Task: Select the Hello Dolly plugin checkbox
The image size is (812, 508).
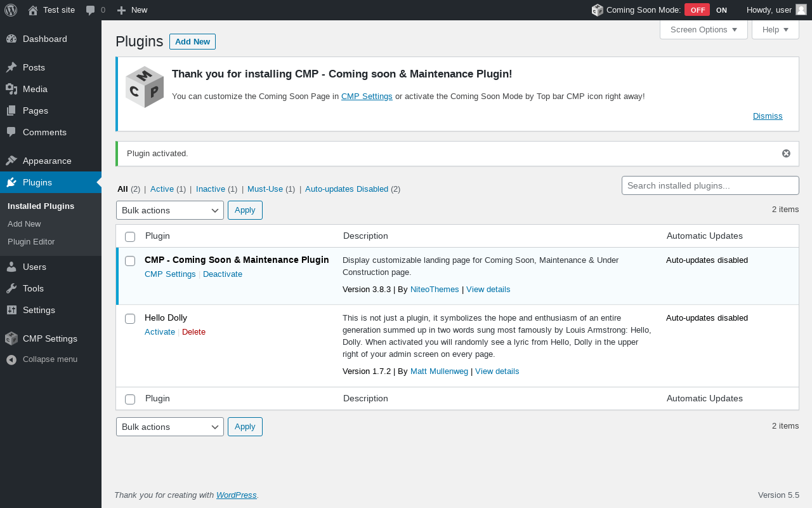Action: tap(130, 319)
